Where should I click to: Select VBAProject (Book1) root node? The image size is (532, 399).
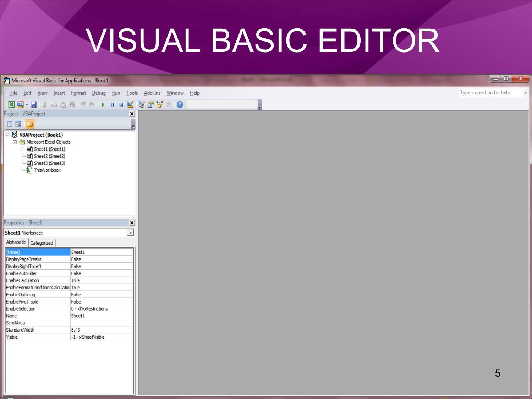pyautogui.click(x=41, y=135)
